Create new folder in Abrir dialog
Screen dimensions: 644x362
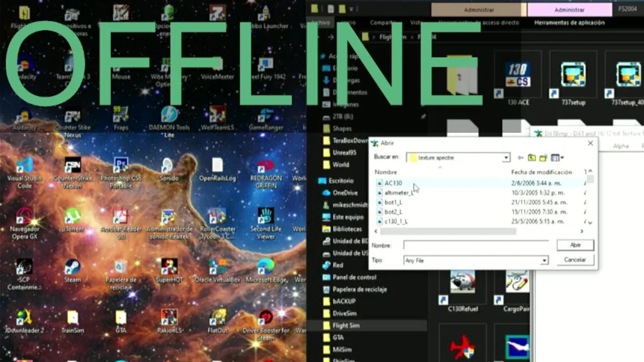[543, 158]
